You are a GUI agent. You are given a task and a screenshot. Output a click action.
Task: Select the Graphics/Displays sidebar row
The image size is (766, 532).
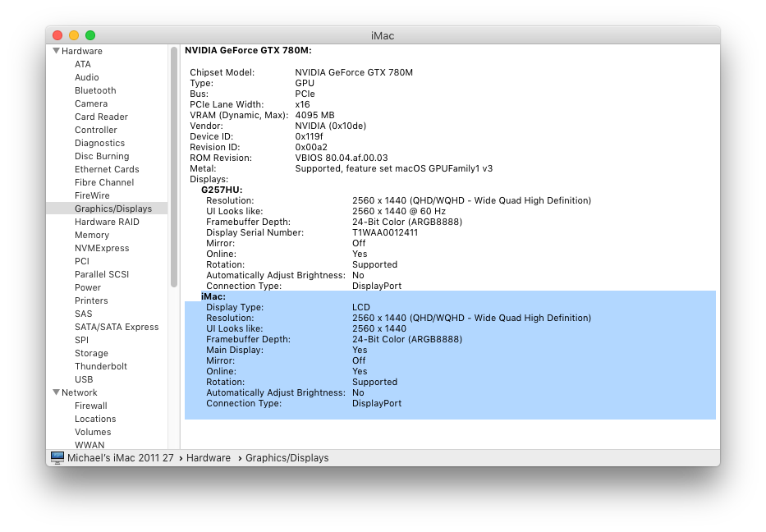tap(107, 209)
